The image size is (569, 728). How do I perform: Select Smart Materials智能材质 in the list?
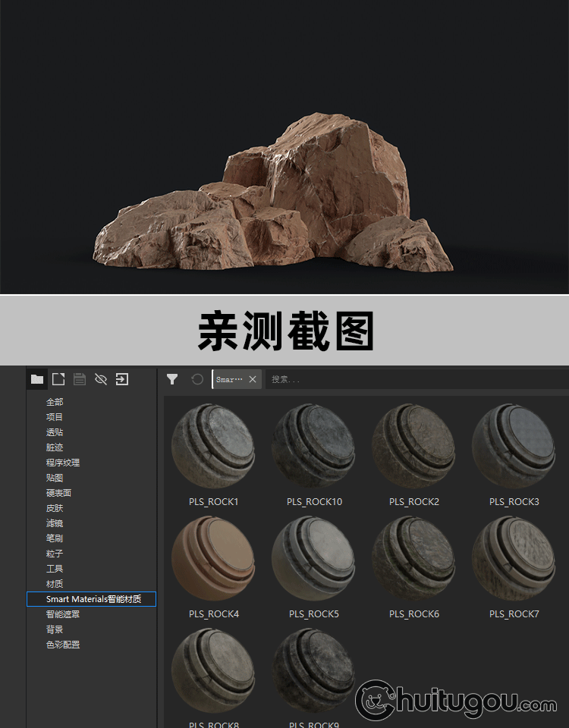pos(91,599)
